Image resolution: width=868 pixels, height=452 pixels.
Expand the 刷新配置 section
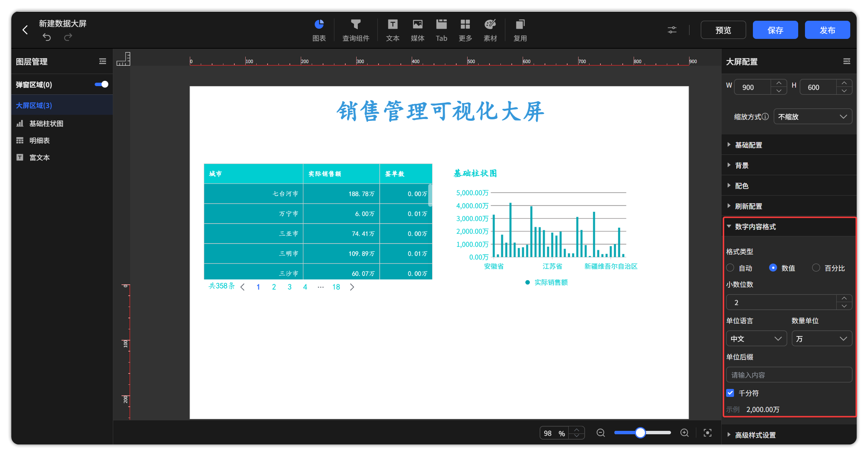tap(789, 206)
